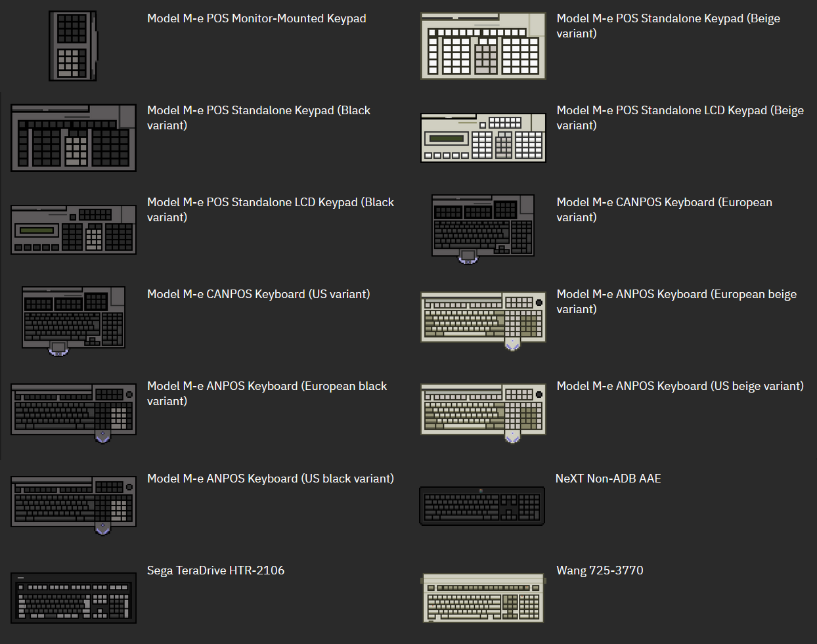The image size is (817, 644).
Task: Open the European beige ANPOS Keyboard image
Action: point(483,318)
